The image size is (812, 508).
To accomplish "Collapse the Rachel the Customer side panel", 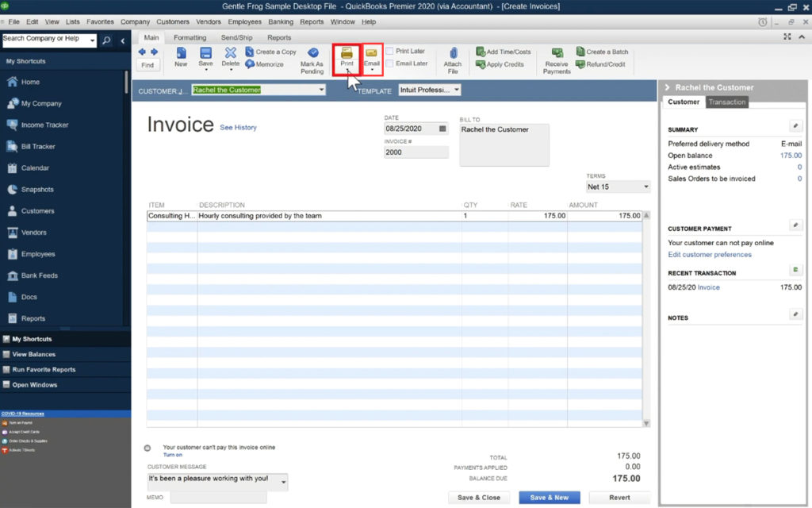I will coord(668,87).
